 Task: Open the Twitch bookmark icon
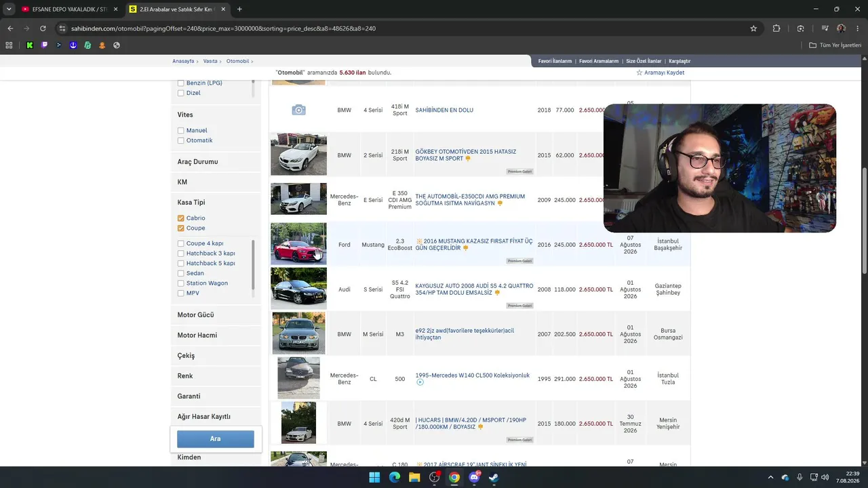(45, 45)
